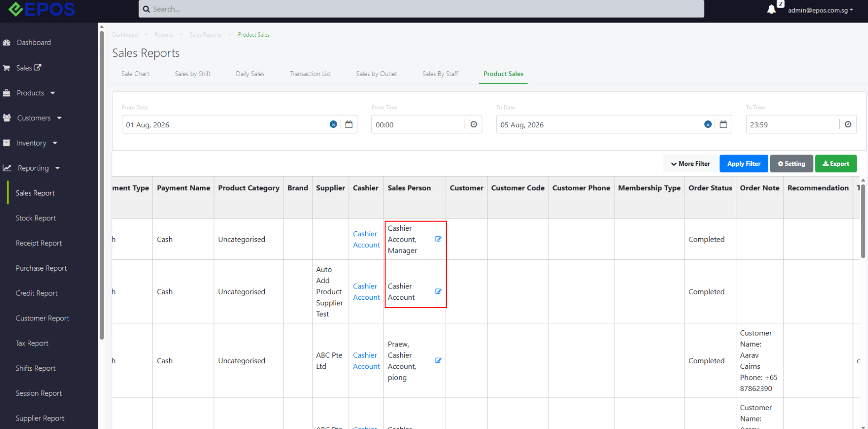Image resolution: width=868 pixels, height=429 pixels.
Task: Switch to the Sales By Staff tab
Action: (440, 74)
